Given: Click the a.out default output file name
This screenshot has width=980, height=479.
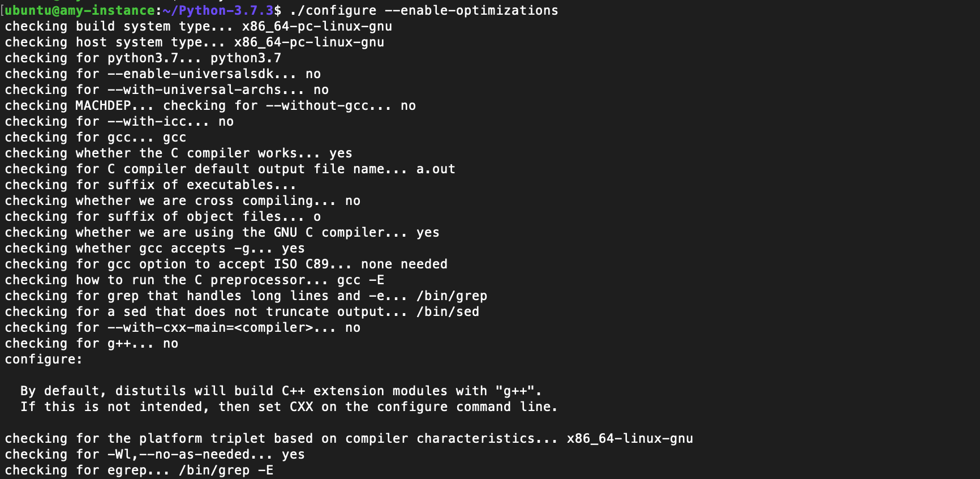Looking at the screenshot, I should click(x=436, y=169).
